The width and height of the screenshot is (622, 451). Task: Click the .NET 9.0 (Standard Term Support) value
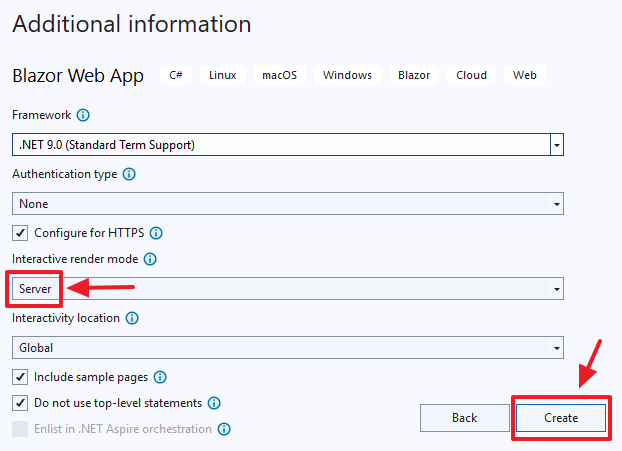107,145
